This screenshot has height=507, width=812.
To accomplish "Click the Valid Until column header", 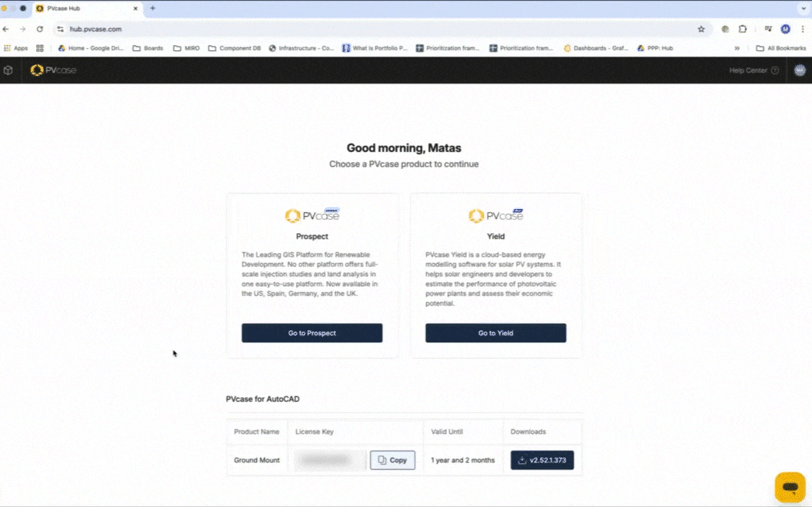I will click(446, 432).
